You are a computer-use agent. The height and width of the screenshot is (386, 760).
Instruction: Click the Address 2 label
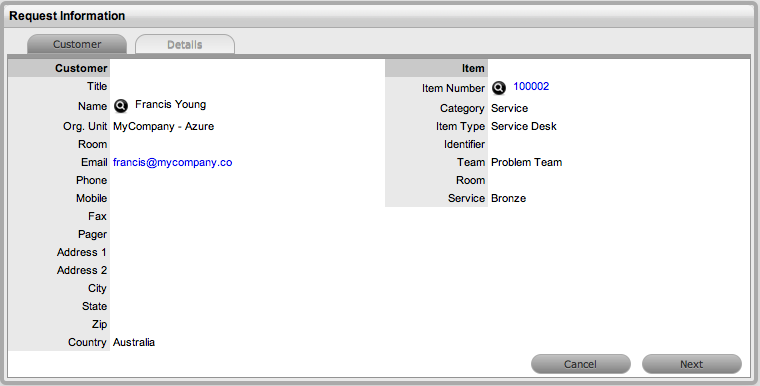82,271
